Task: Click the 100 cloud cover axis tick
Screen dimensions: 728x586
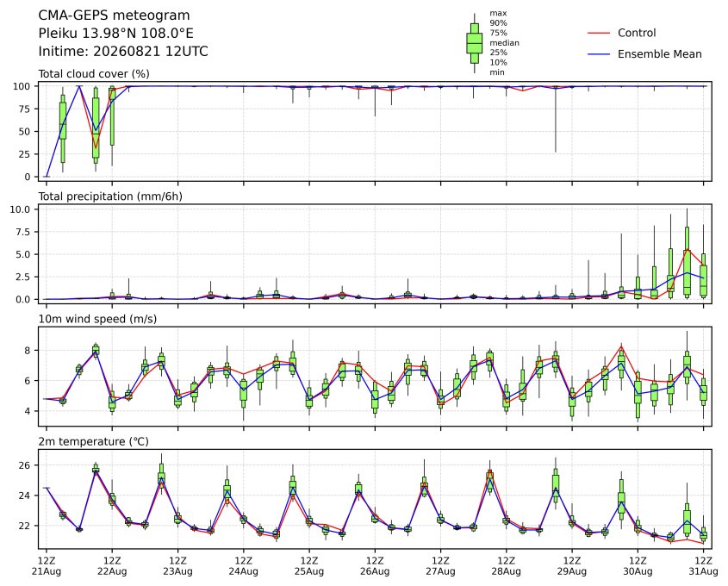Action: [x=22, y=86]
